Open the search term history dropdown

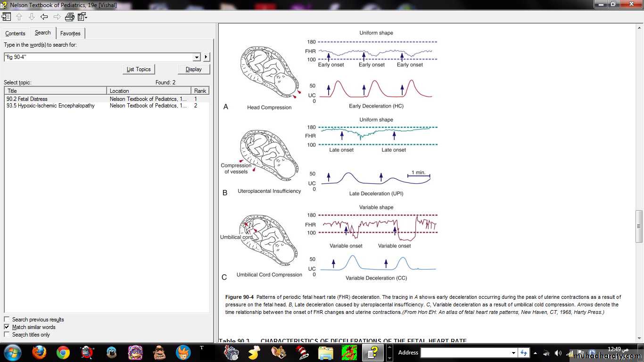(x=197, y=57)
